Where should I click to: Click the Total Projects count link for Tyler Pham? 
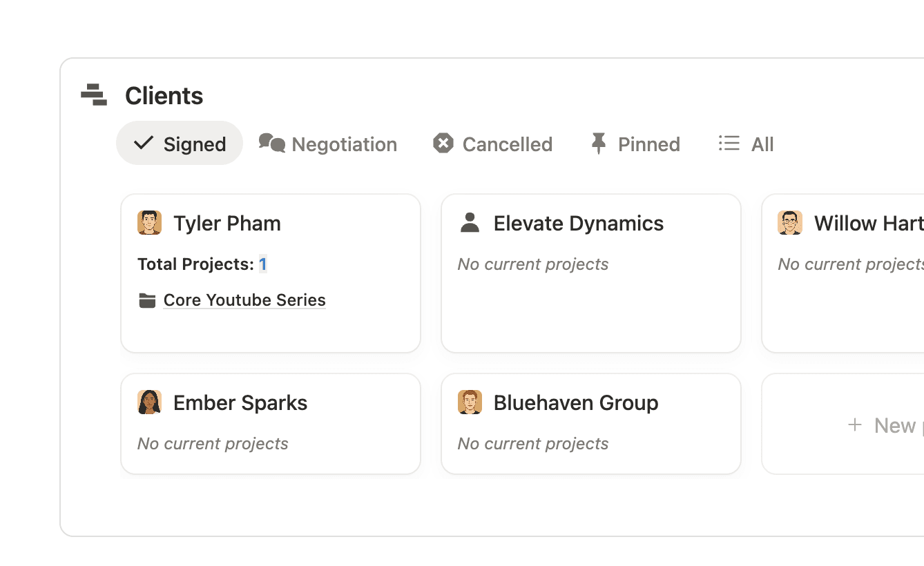[x=262, y=264]
